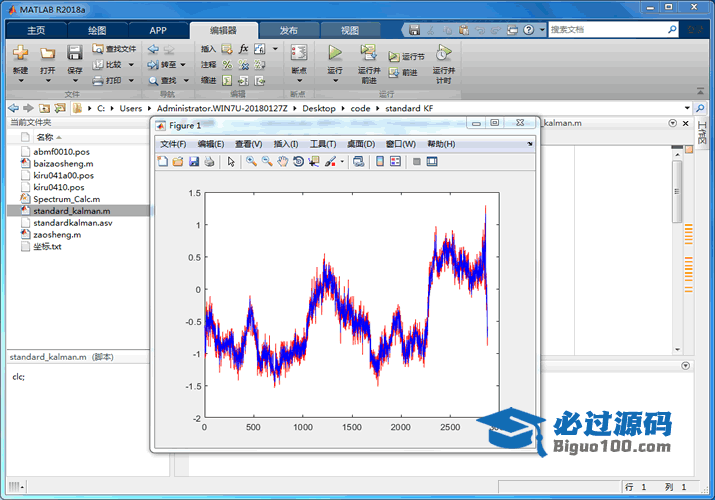The width and height of the screenshot is (715, 500).
Task: Click Go To (转至) in ribbon
Action: coord(162,65)
